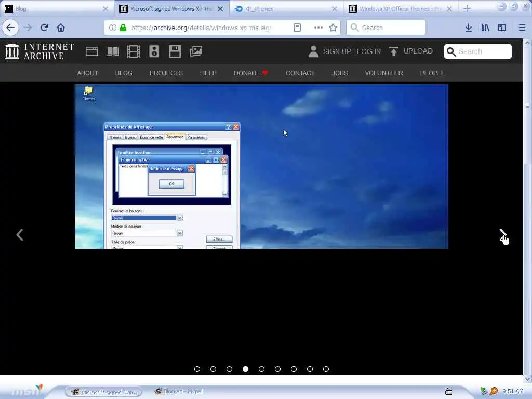Click the LOG IN link
This screenshot has width=532, height=399.
369,51
